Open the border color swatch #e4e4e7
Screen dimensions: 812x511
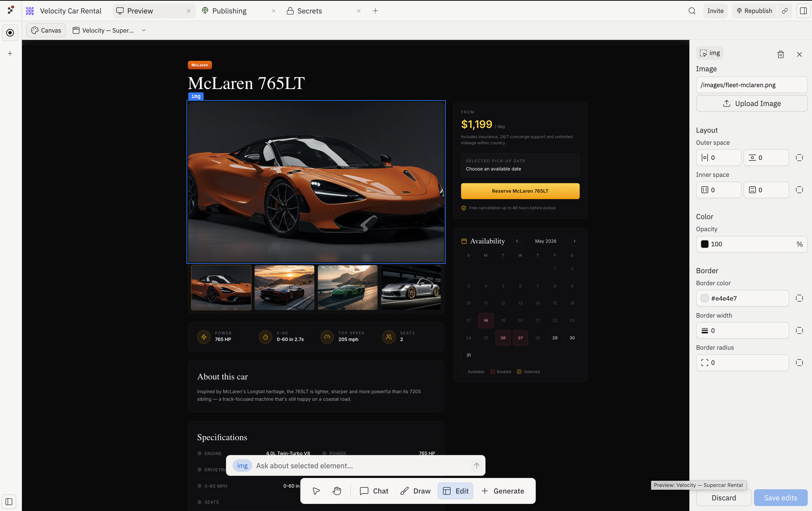pos(704,298)
